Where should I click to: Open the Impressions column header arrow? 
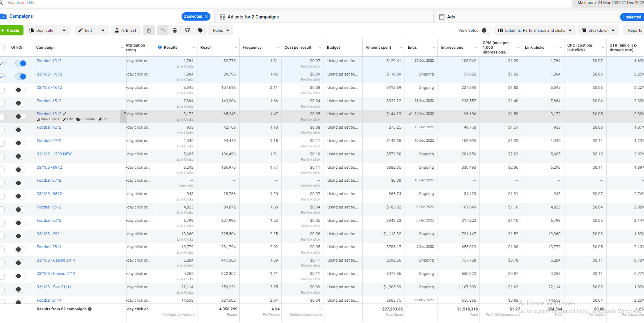click(476, 48)
